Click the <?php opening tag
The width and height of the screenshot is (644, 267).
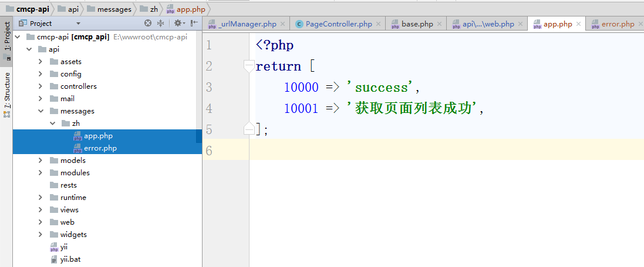click(x=275, y=45)
